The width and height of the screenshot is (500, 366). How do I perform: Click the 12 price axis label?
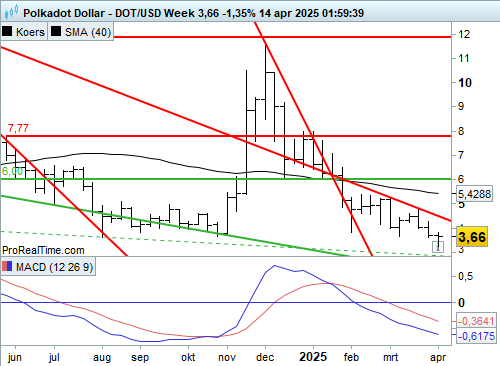pyautogui.click(x=464, y=34)
